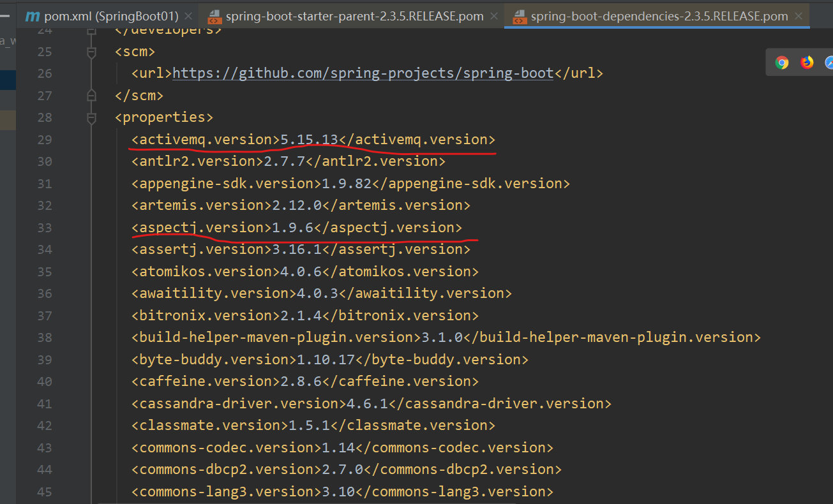
Task: Click gutter line number 26
Action: [x=45, y=73]
